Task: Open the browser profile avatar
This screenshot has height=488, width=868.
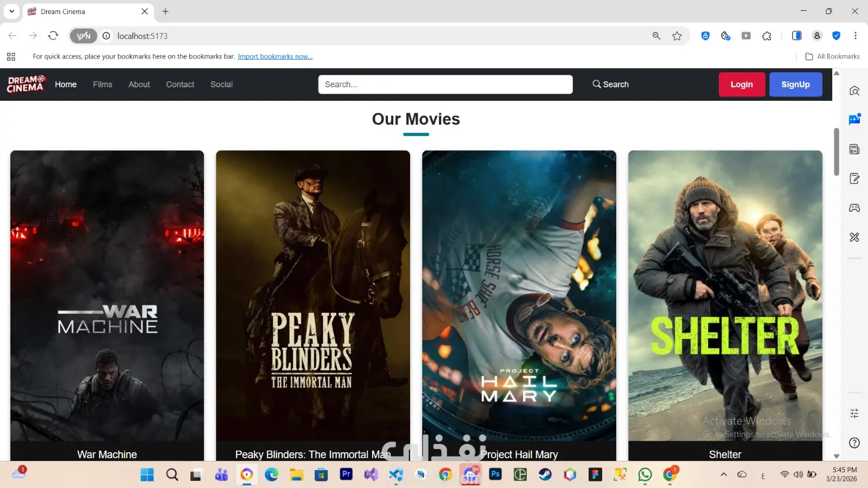Action: pyautogui.click(x=816, y=36)
